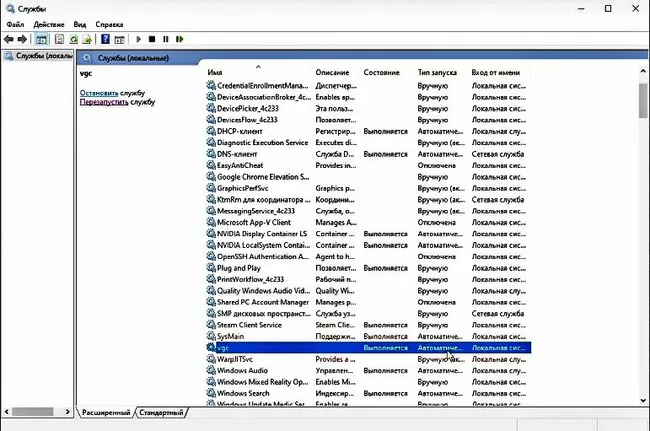Open Help via the blue question-mark icon
Screen dimensions: 650x431
click(104, 39)
